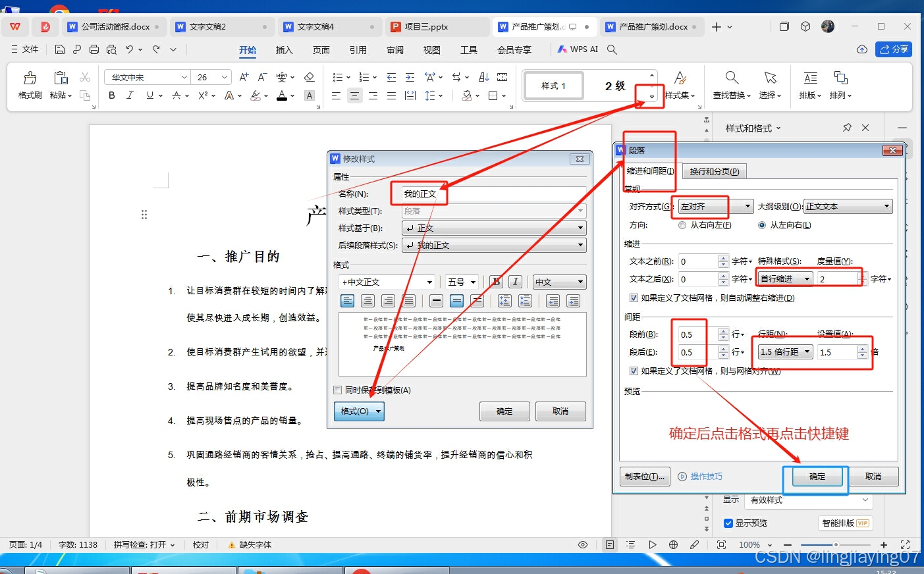The width and height of the screenshot is (924, 574).
Task: Toggle Bold in the ribbon
Action: 112,95
